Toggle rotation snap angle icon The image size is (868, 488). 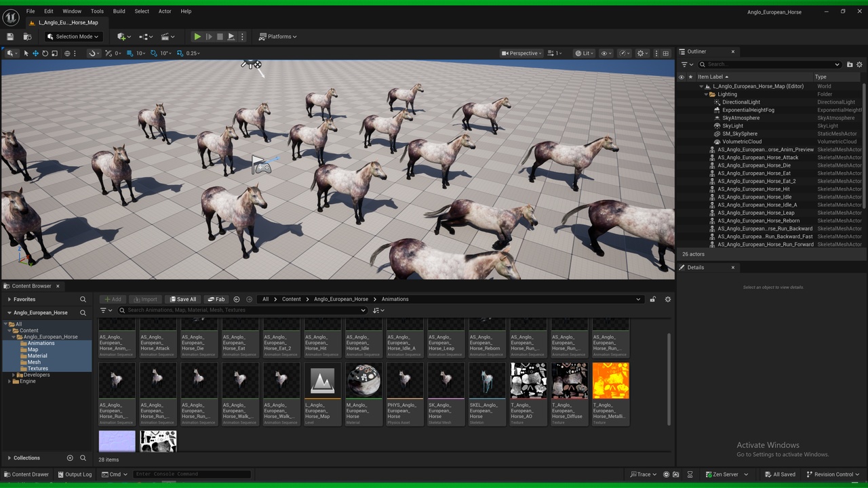pos(154,53)
